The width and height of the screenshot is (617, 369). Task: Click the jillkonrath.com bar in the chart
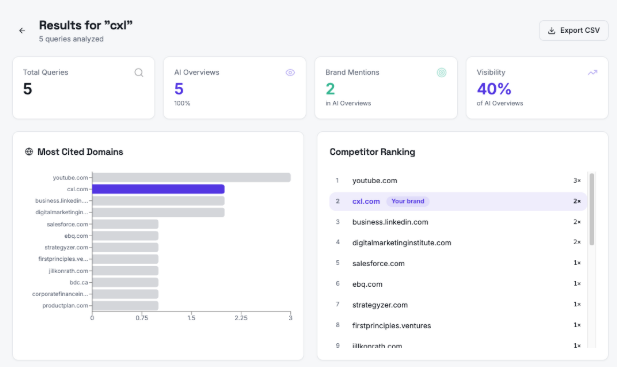click(x=126, y=271)
